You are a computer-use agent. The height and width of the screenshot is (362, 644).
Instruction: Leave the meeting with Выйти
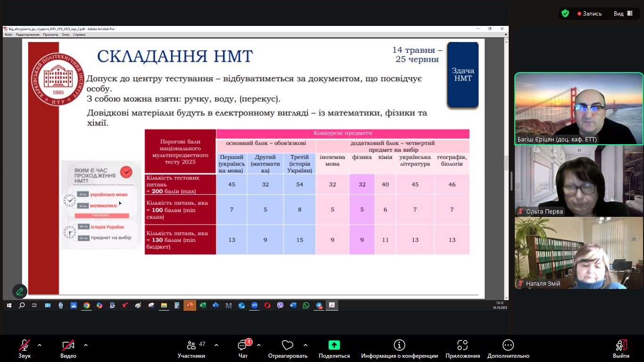(621, 349)
